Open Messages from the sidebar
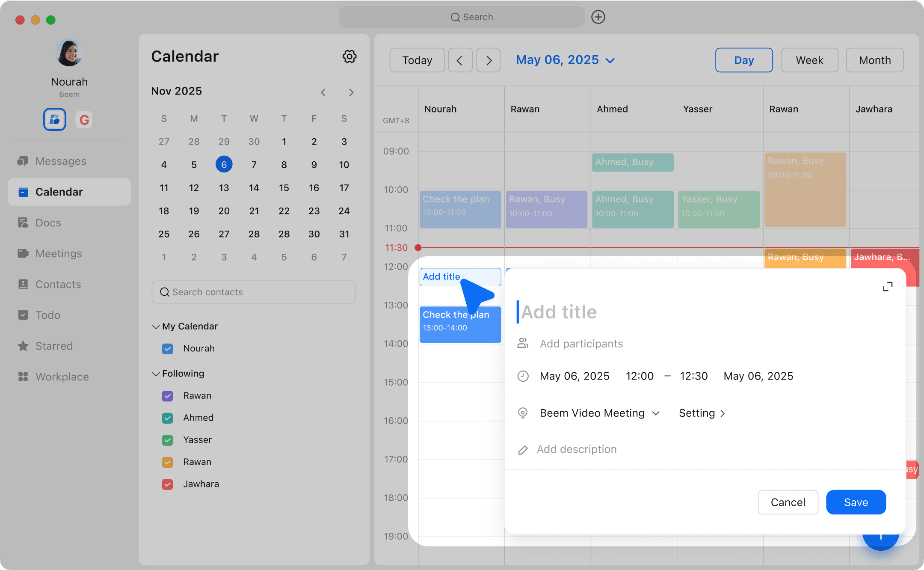Viewport: 924px width, 570px height. pos(60,161)
